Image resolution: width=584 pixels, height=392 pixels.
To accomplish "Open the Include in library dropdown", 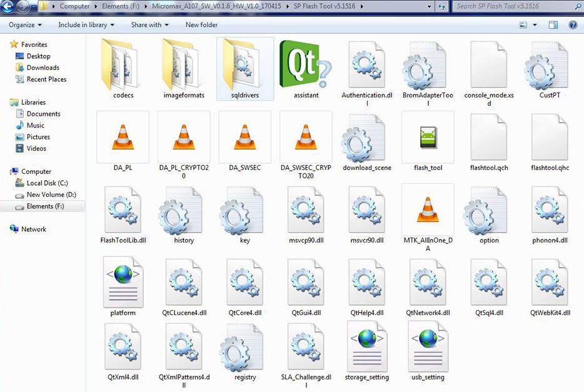I will tap(86, 24).
